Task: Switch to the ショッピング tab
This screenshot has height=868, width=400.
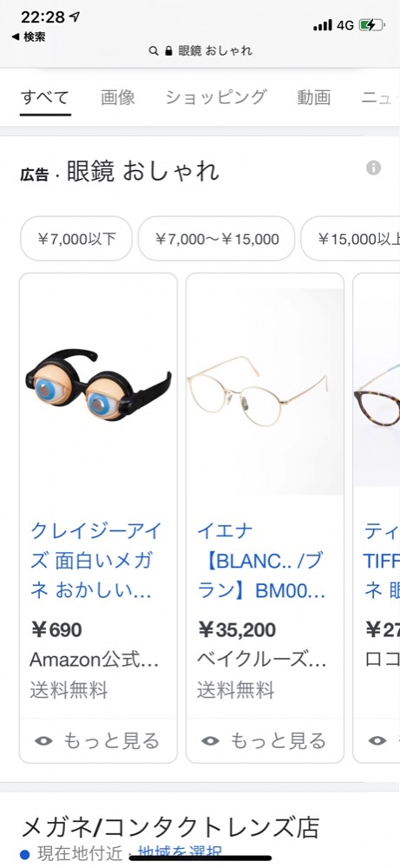Action: 216,97
